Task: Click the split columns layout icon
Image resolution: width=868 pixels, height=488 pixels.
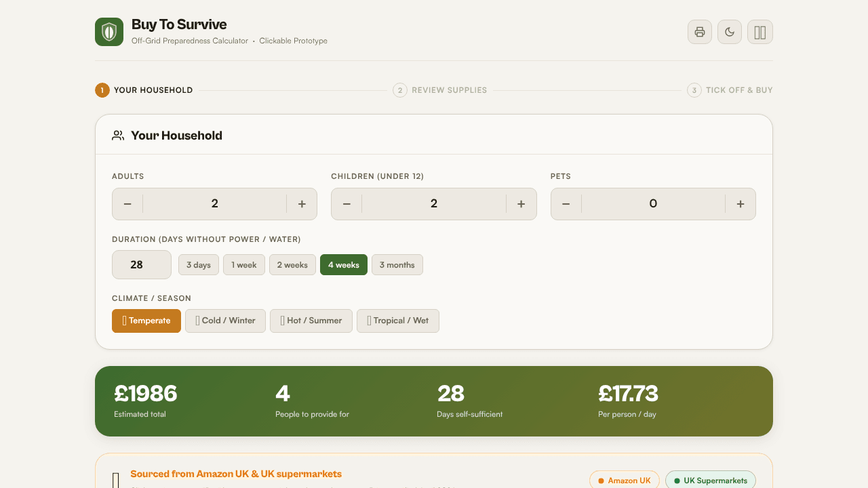Action: pyautogui.click(x=760, y=32)
